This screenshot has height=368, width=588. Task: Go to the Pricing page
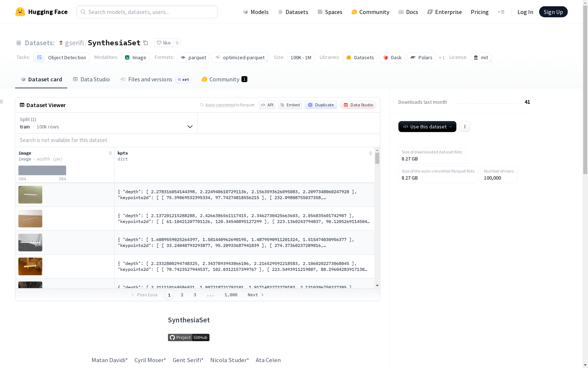click(480, 12)
